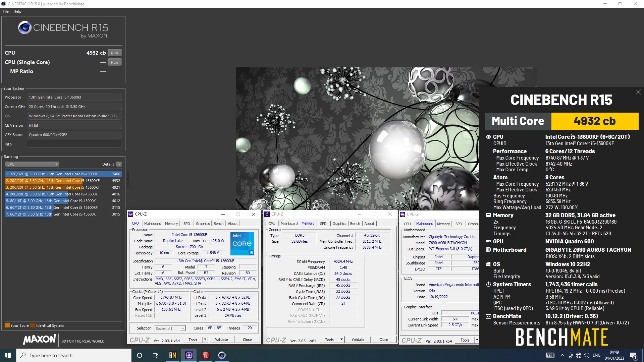This screenshot has height=362, width=644.
Task: Select ranking row i5-13600K 4016
Action: pyautogui.click(x=63, y=194)
